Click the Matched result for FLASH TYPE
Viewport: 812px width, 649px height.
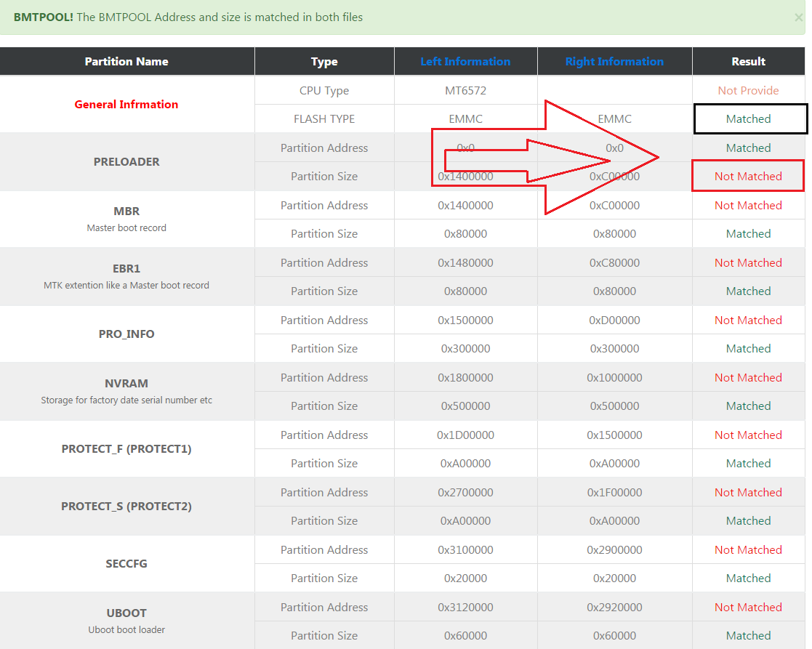[x=748, y=119]
